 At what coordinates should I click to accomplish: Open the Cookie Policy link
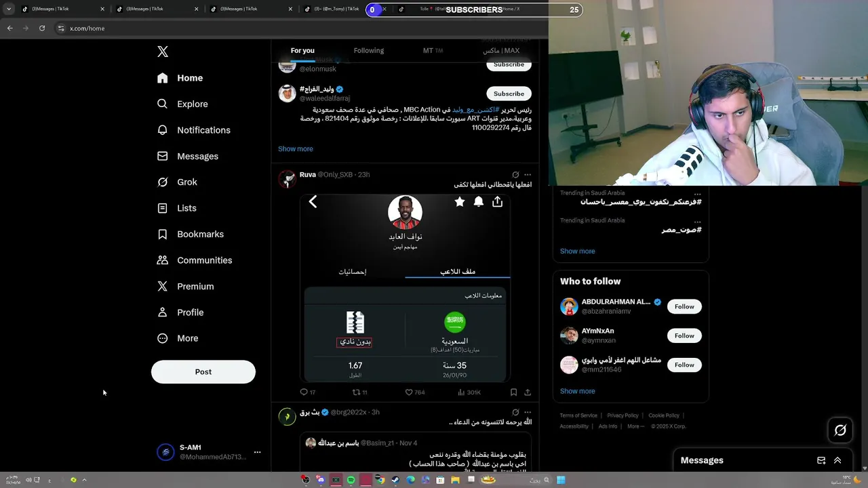663,415
